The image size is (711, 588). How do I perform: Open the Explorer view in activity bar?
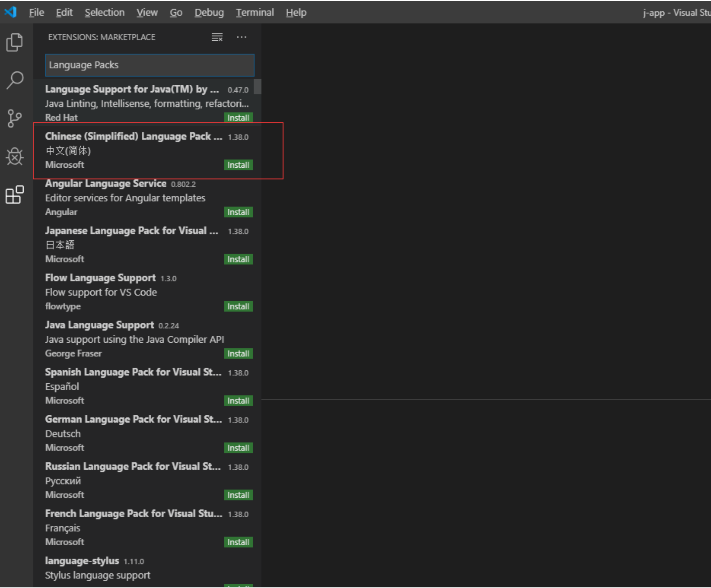pyautogui.click(x=15, y=42)
